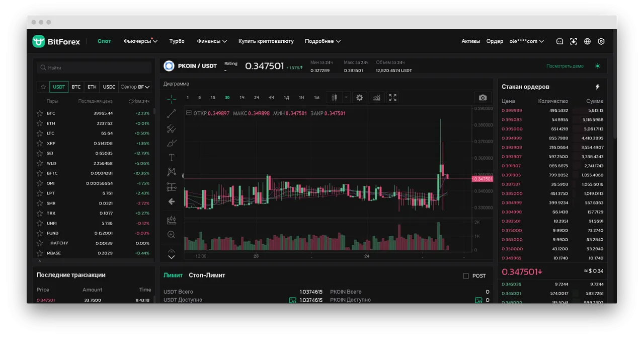This screenshot has height=342, width=644.
Task: Take chart snapshot with camera icon
Action: pyautogui.click(x=482, y=98)
